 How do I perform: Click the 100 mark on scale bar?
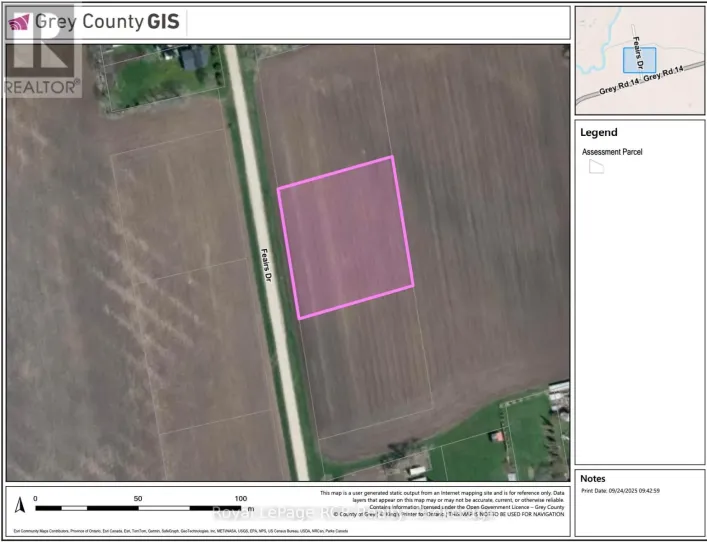point(240,498)
